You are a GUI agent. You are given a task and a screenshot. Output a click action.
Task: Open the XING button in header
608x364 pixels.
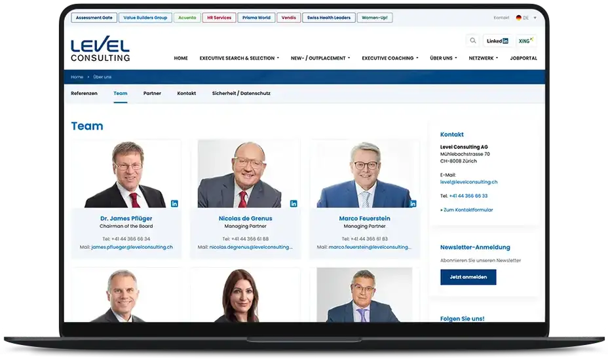526,41
